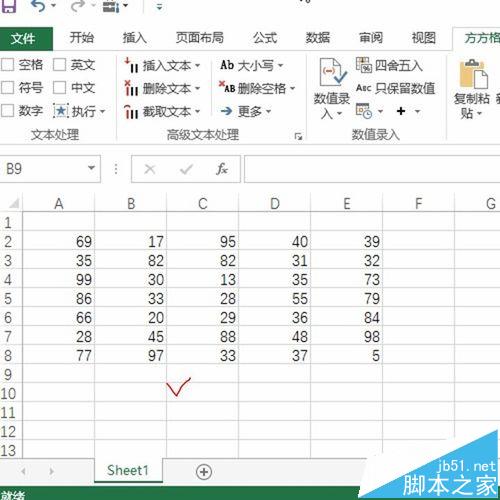This screenshot has height=500, width=500.
Task: Expand the 执行 dropdown arrow
Action: coord(102,111)
